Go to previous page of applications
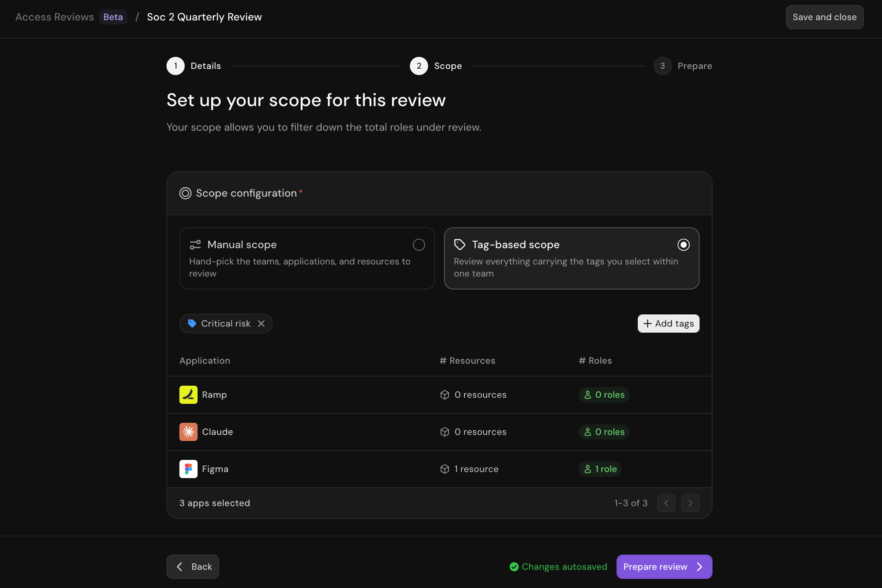The height and width of the screenshot is (588, 882). (666, 503)
